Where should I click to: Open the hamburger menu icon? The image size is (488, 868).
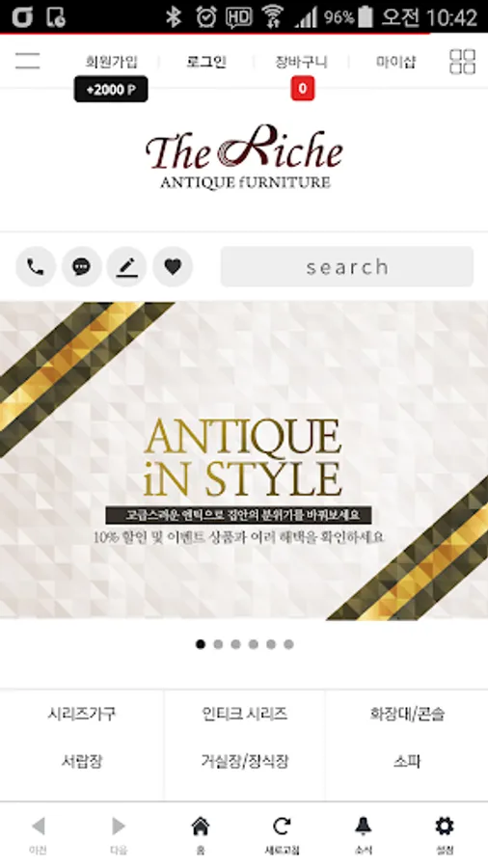[x=28, y=61]
